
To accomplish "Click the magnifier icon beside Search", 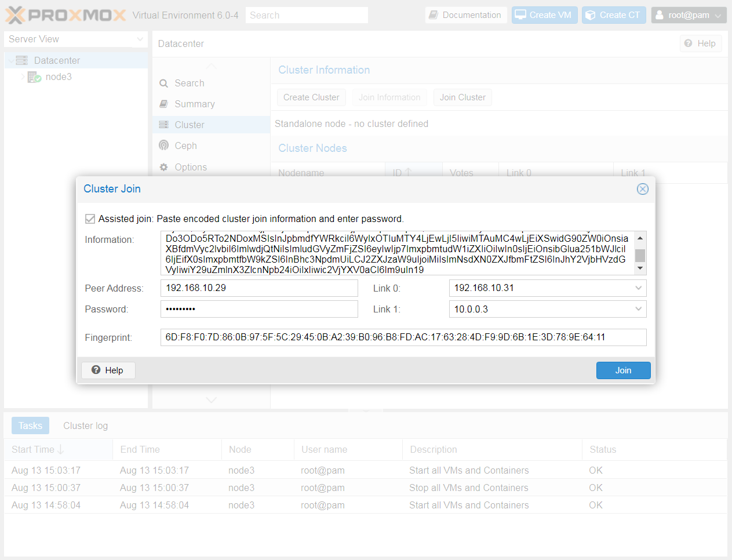I will [163, 83].
